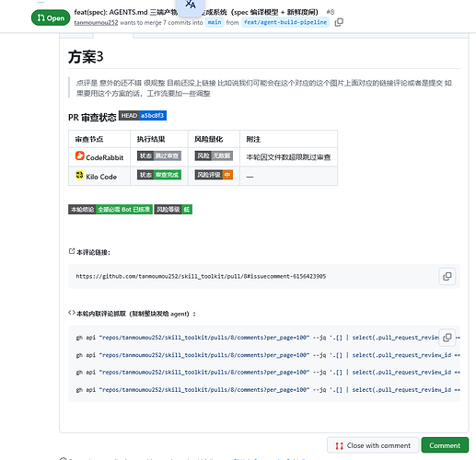The width and height of the screenshot is (476, 460).
Task: Click the external link icon beside 本评论链接
Action: point(72,251)
